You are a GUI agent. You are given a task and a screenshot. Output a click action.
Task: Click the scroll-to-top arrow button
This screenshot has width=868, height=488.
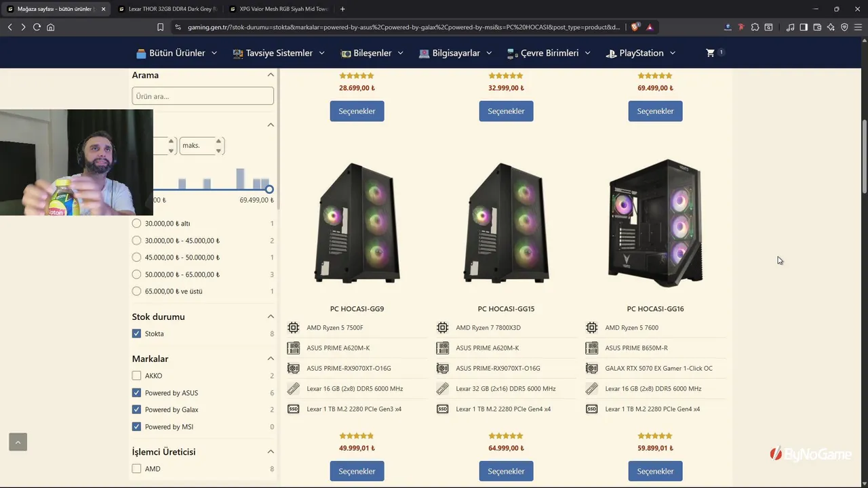(18, 442)
